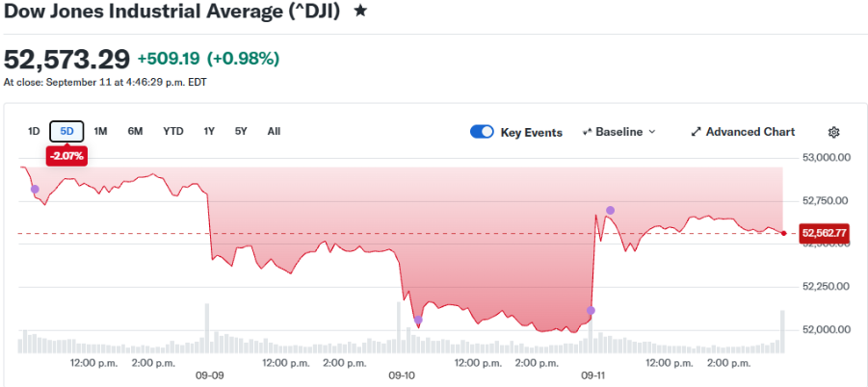Choose the 1Y time range
Screen dimensions: 868x387
[x=209, y=132]
